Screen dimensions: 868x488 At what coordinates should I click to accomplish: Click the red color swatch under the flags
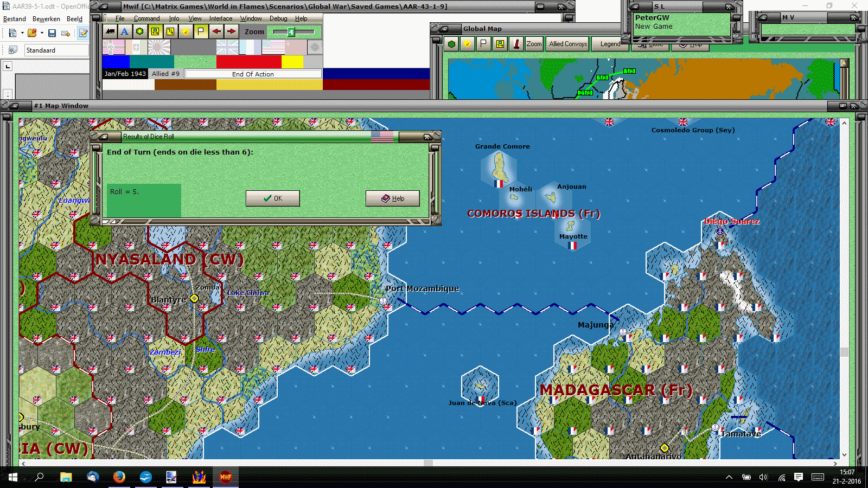point(248,62)
